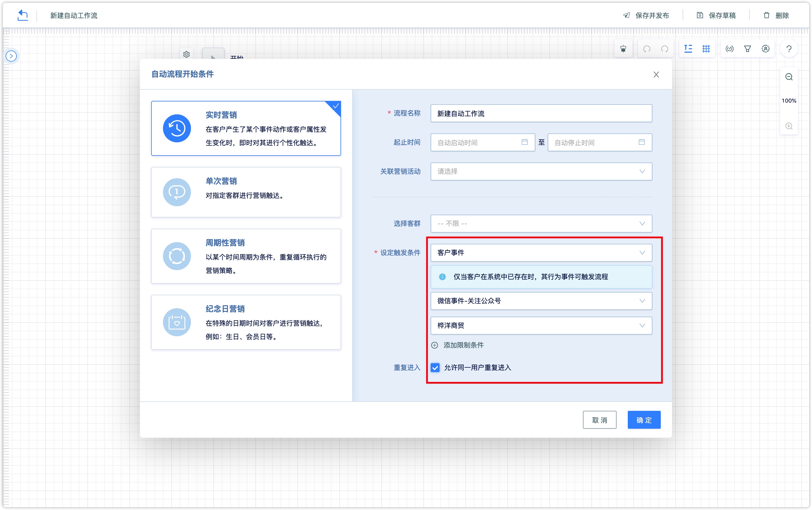Click 保存并发布 button
The height and width of the screenshot is (510, 812).
tap(646, 15)
